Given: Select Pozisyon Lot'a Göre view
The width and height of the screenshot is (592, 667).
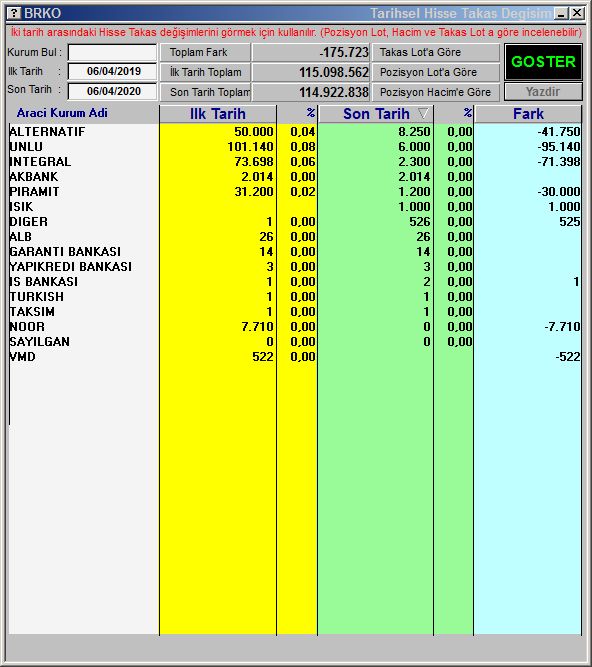Looking at the screenshot, I should pyautogui.click(x=435, y=72).
